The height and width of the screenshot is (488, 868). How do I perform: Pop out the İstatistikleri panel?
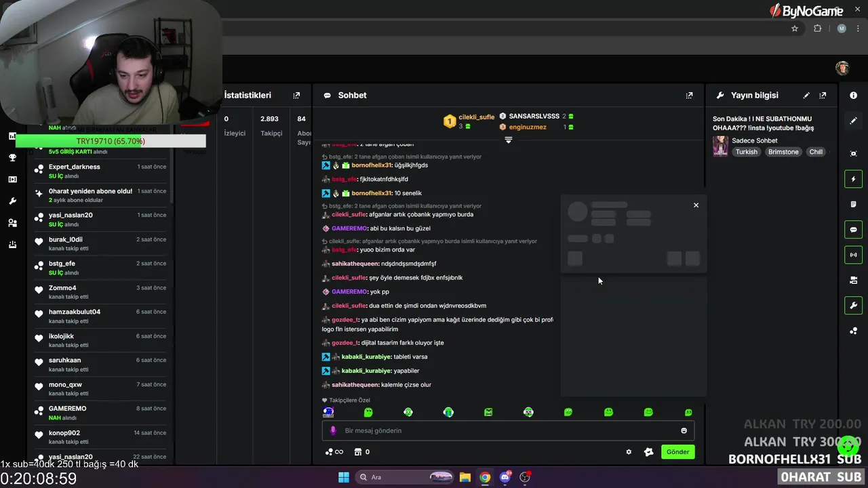point(296,96)
